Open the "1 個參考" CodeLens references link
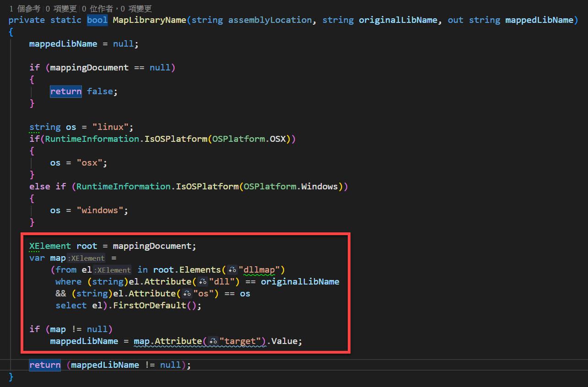This screenshot has width=588, height=387. [25, 9]
